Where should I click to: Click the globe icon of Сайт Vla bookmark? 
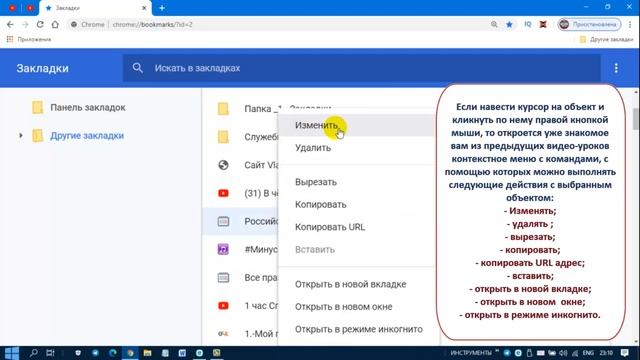click(223, 165)
